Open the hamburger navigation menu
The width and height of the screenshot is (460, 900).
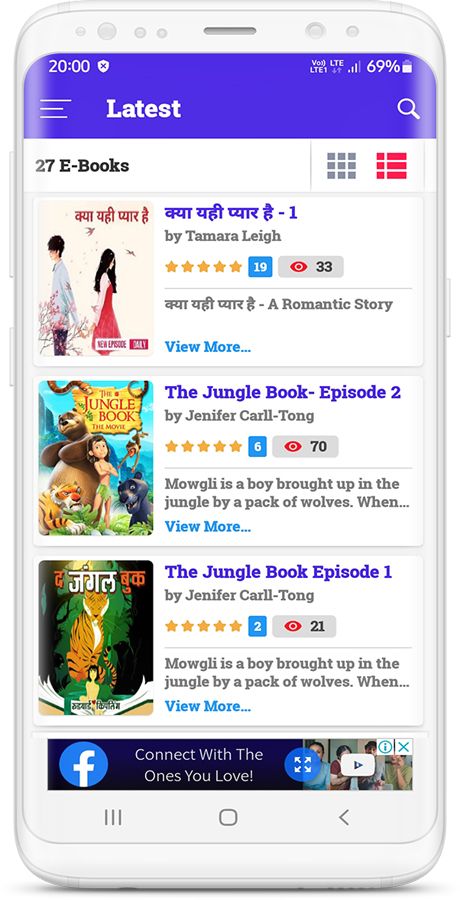[x=55, y=108]
